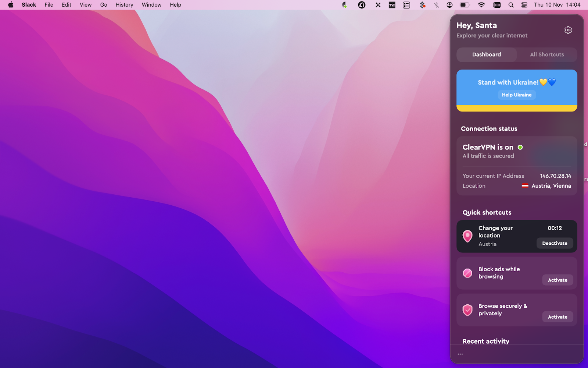This screenshot has height=368, width=588.
Task: Click the pink location pin icon
Action: pos(467,236)
